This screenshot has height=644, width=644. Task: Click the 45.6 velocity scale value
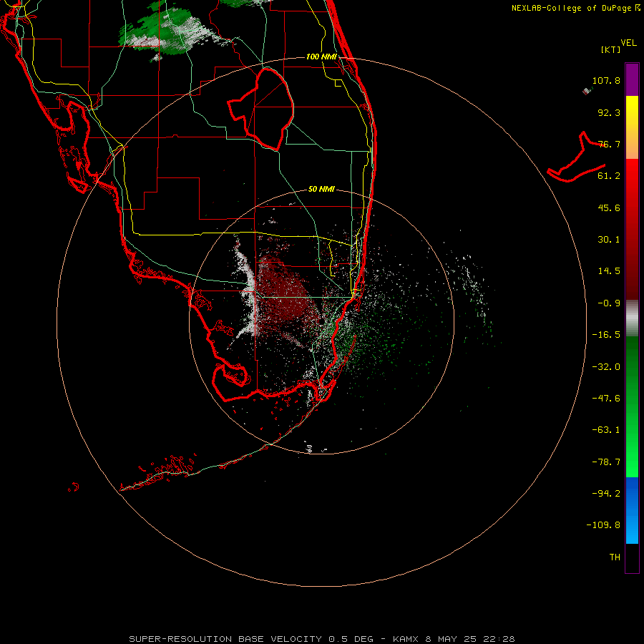tap(609, 208)
